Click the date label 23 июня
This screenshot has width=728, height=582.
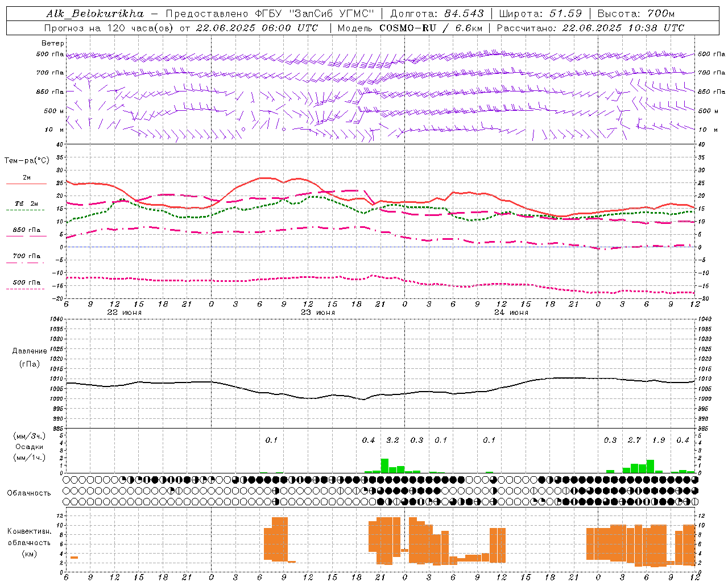[318, 313]
